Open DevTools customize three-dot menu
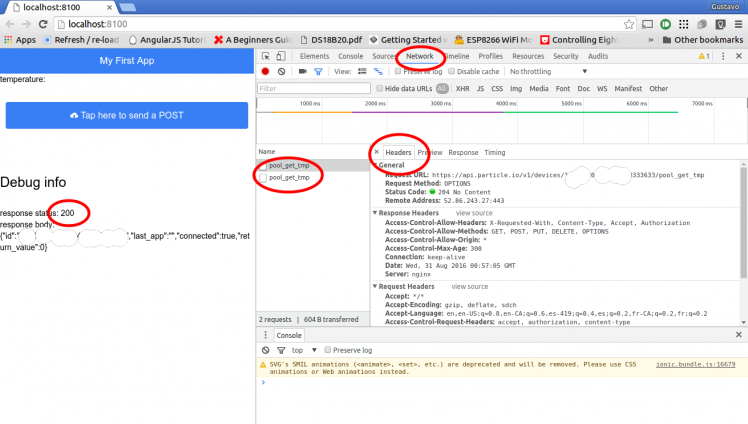The image size is (748, 424). point(723,56)
